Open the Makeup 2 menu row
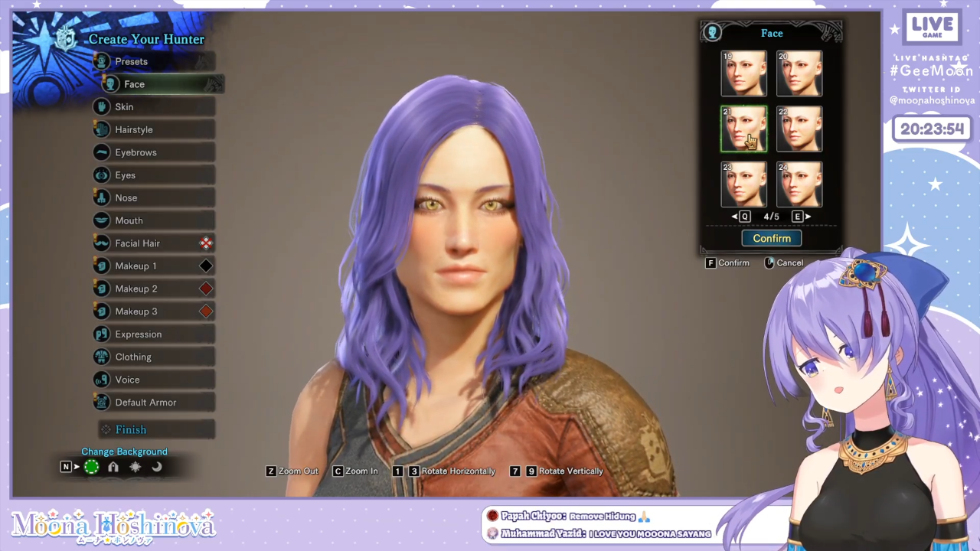This screenshot has width=980, height=551. tap(154, 289)
